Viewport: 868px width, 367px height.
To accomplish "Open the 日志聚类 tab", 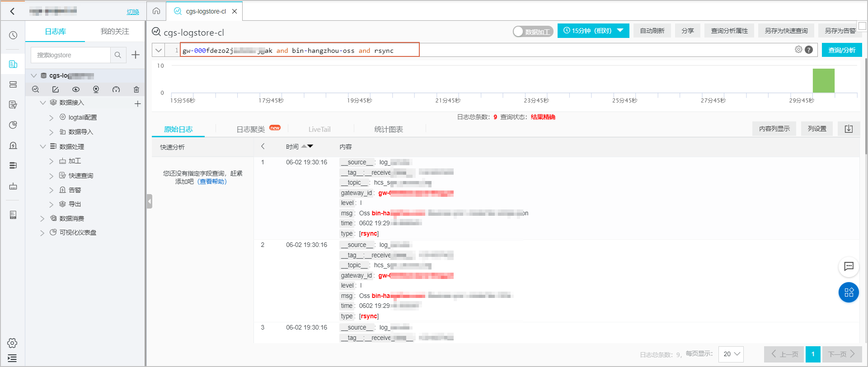I will [251, 129].
